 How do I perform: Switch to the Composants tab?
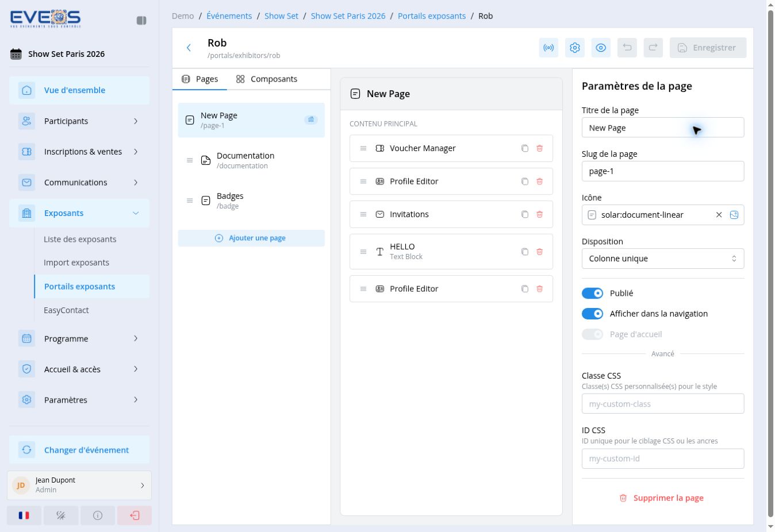(x=267, y=79)
